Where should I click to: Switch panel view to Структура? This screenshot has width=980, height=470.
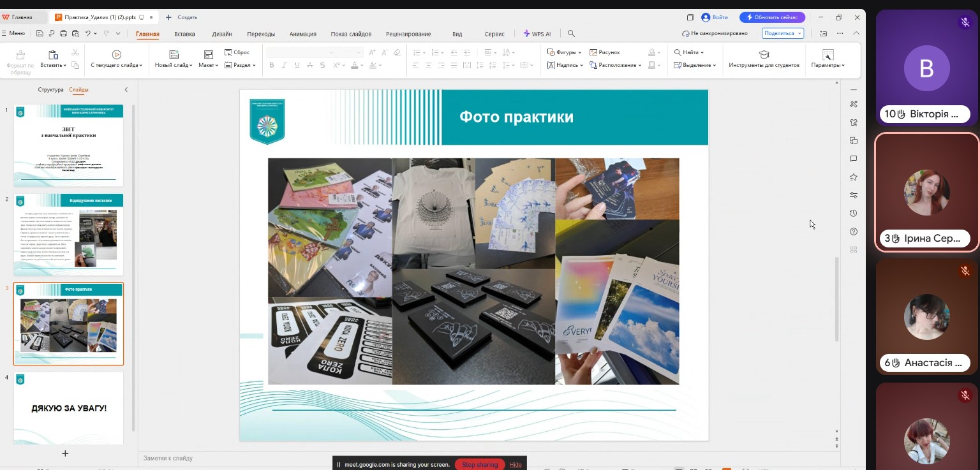(x=50, y=90)
